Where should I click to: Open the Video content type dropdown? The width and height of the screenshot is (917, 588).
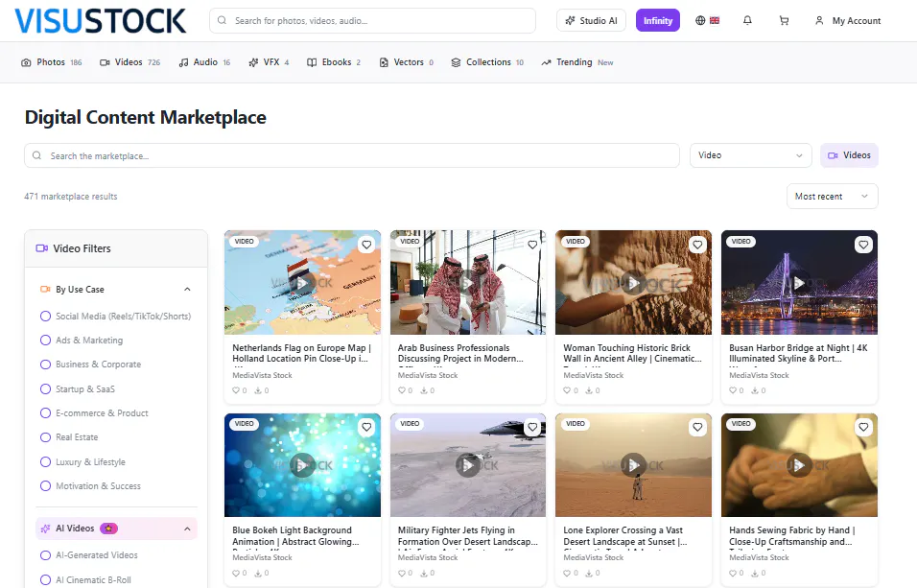(x=750, y=155)
